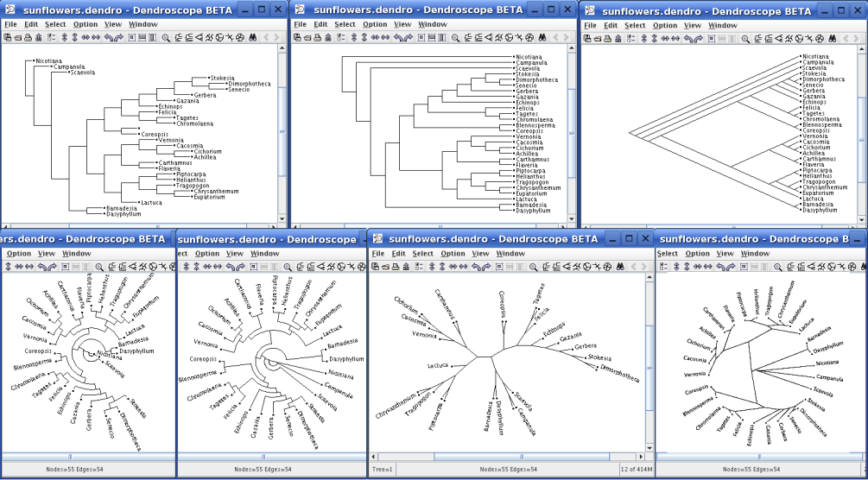
Task: Choose the circular tree layout icon in the top-middle toolbar
Action: click(x=510, y=38)
